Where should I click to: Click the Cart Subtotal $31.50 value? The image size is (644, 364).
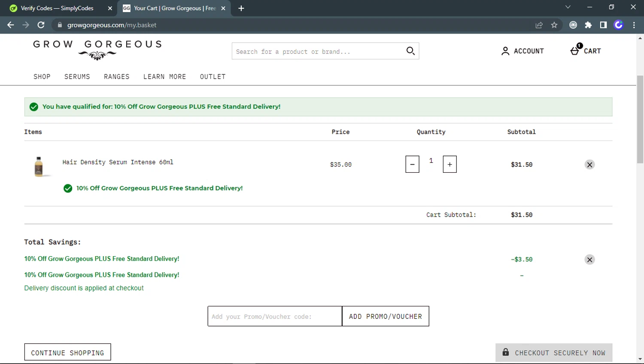pos(522,215)
